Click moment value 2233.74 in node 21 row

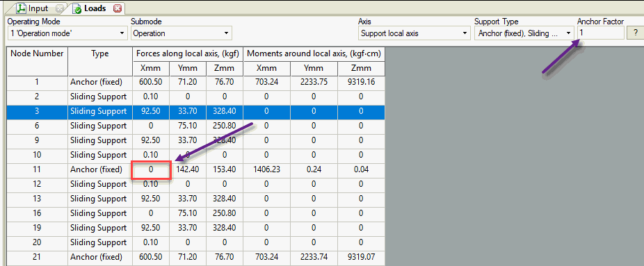(314, 258)
